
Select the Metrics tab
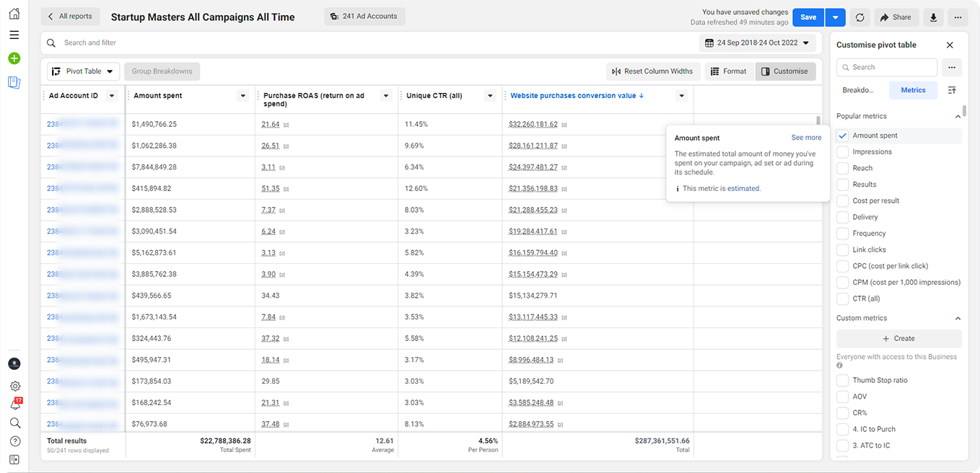[x=913, y=90]
